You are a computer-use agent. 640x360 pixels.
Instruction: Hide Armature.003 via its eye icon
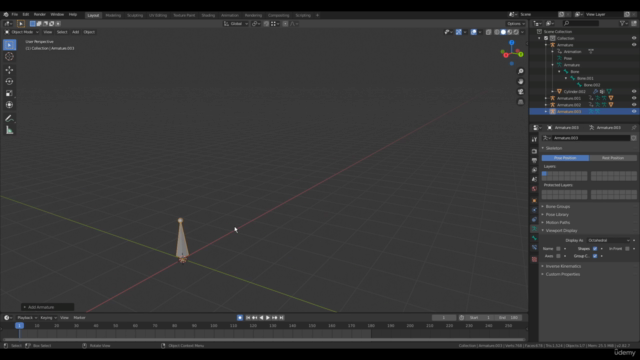(x=634, y=111)
